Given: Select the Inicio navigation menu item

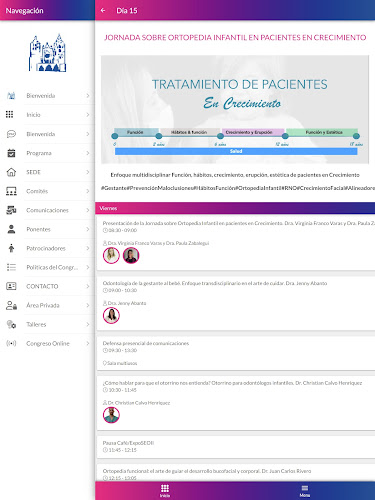Looking at the screenshot, I should click(47, 115).
